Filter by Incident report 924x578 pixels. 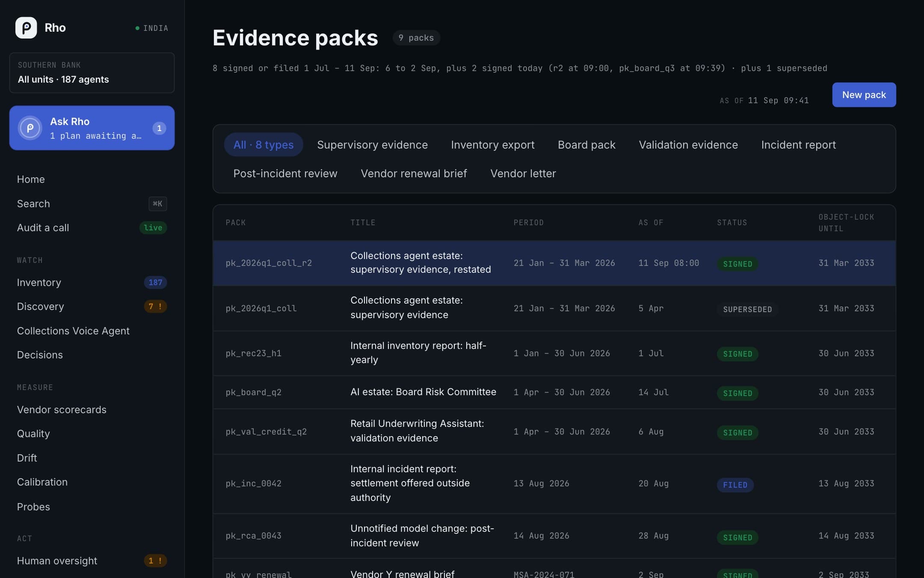point(798,145)
